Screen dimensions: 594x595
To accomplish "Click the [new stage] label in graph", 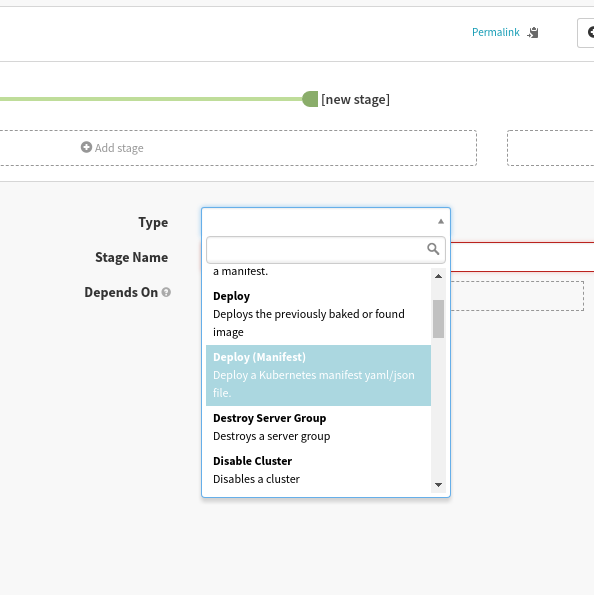I will 355,99.
